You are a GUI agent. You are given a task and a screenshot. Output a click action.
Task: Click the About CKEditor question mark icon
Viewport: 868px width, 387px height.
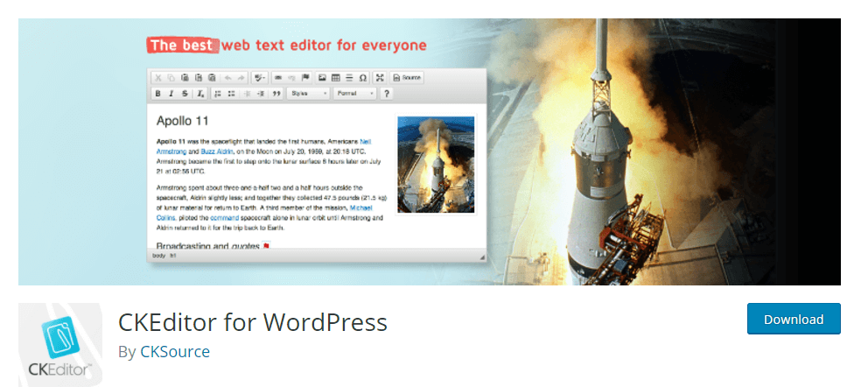pyautogui.click(x=387, y=94)
